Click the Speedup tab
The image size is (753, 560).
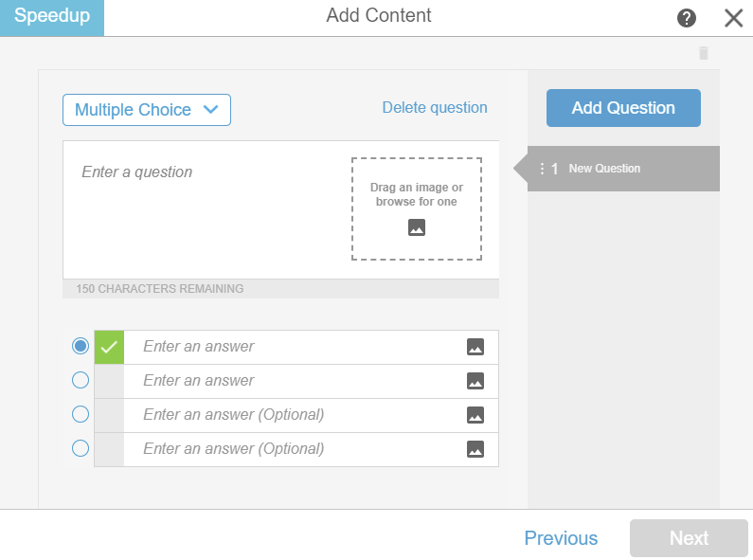click(x=52, y=17)
